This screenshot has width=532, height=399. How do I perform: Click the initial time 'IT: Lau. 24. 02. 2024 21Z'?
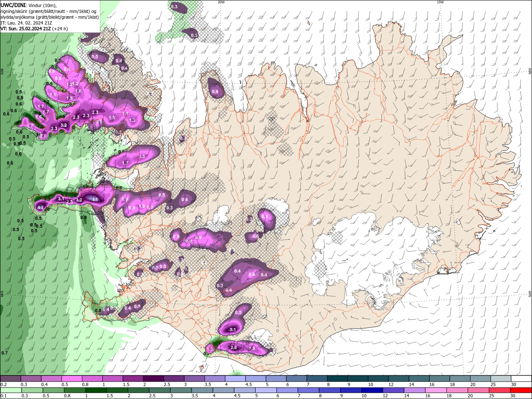click(x=26, y=23)
